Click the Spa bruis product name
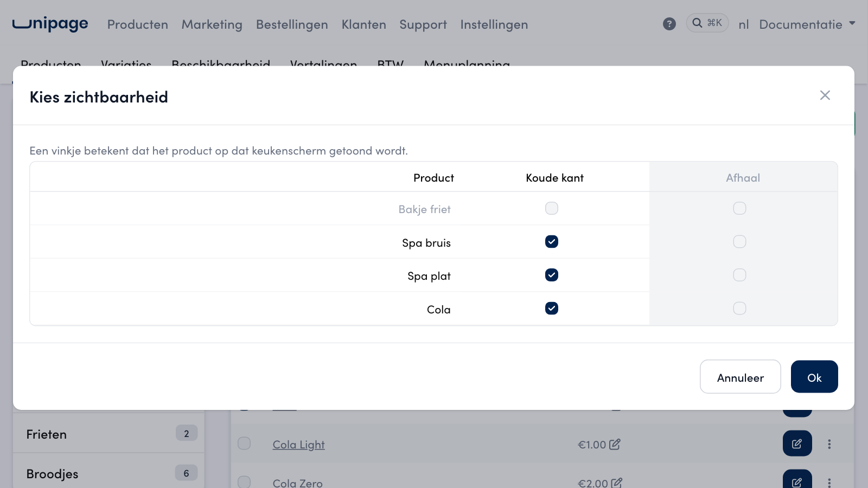The height and width of the screenshot is (488, 868). pos(426,243)
